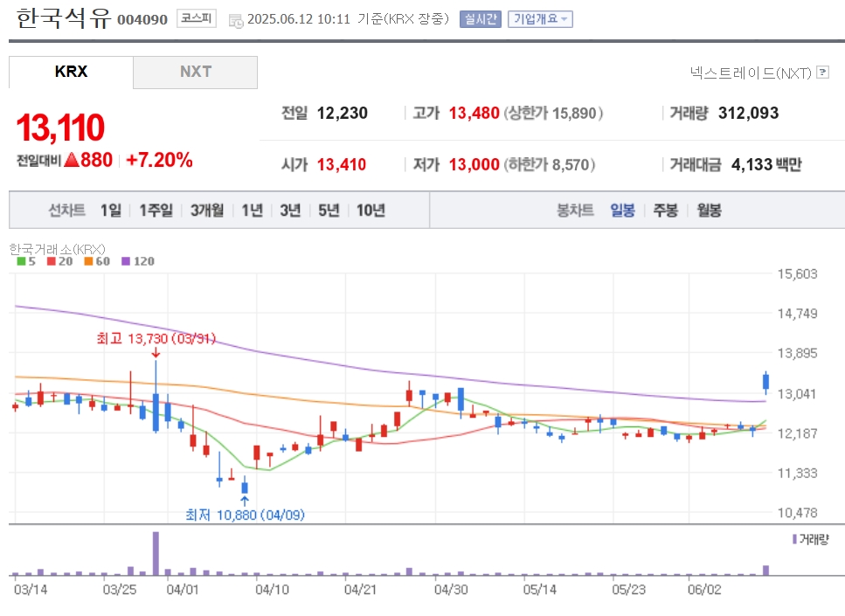Screen dimensions: 845x616
Task: Select the 주봉 candlestick chart
Action: tap(666, 211)
